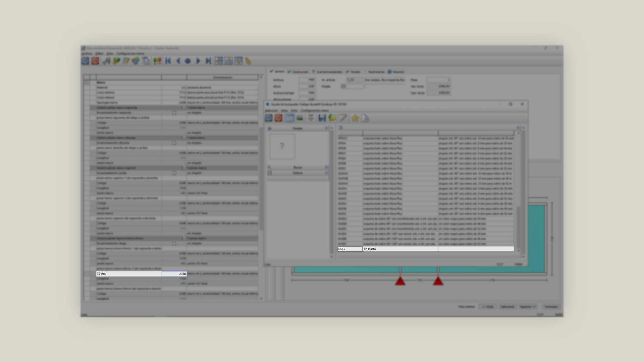
Task: Toggle Ensanchamiento derecha checkbox
Action: coord(174,143)
